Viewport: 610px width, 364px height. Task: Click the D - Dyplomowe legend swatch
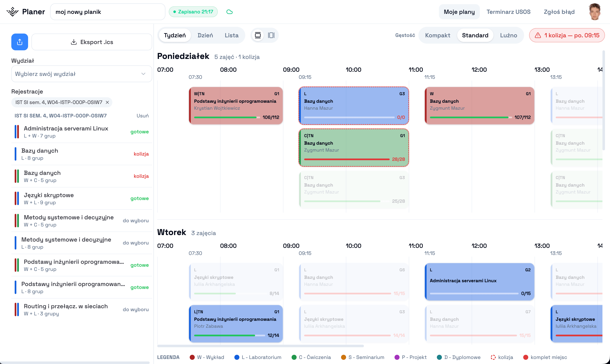click(x=439, y=357)
